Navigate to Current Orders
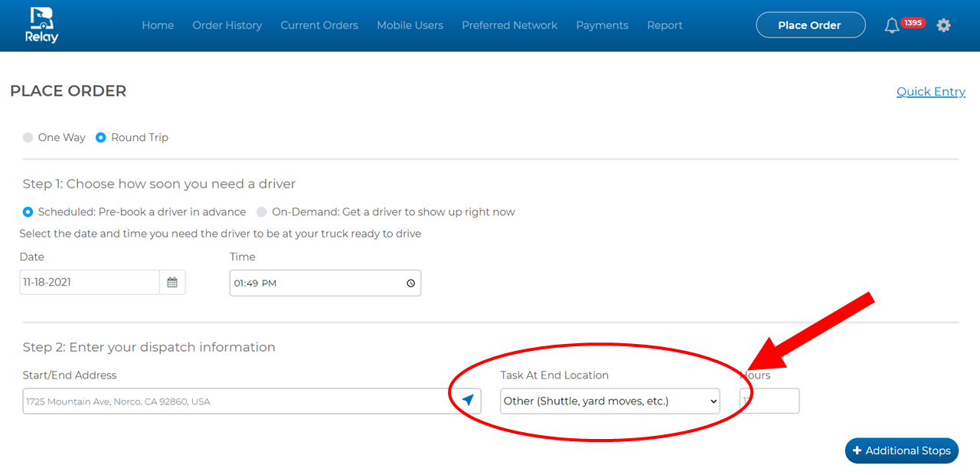This screenshot has width=980, height=475. click(319, 25)
